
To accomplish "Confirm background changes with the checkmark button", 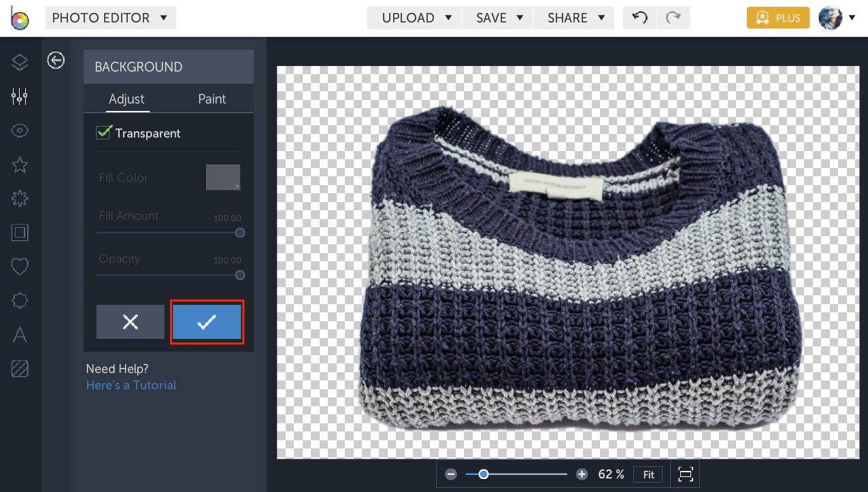I will pyautogui.click(x=206, y=321).
